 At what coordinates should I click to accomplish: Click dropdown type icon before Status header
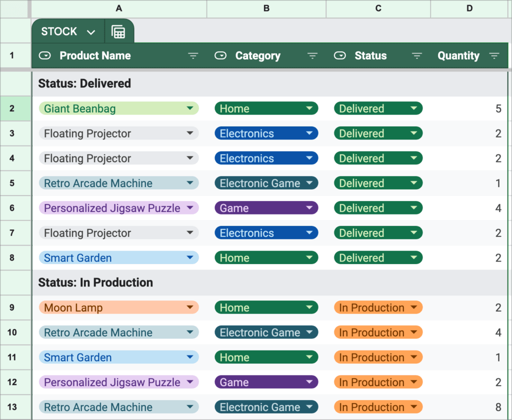pyautogui.click(x=340, y=56)
